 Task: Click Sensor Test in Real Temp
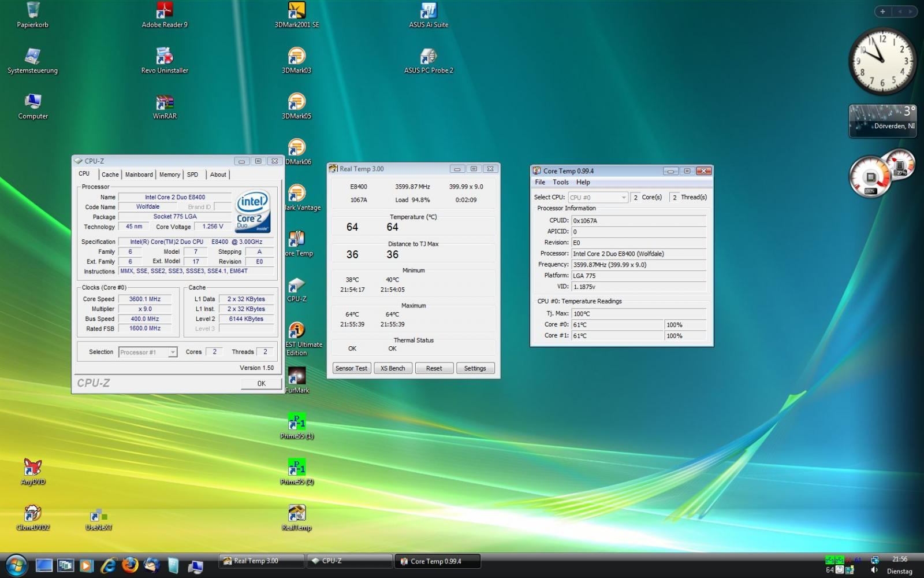tap(351, 368)
